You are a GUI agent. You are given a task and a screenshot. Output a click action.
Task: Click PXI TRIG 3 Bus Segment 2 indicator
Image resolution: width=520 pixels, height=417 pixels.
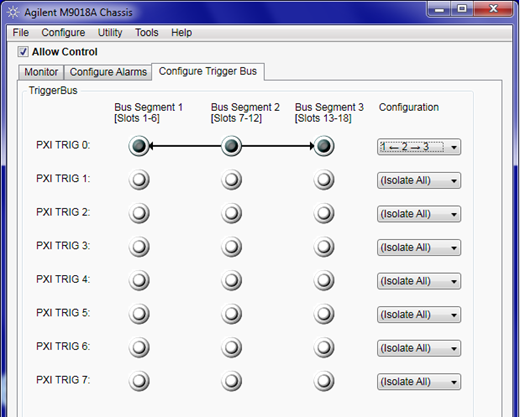click(x=231, y=247)
